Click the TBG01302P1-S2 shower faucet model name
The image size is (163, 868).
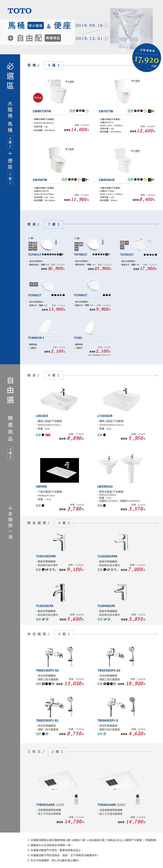tap(47, 670)
